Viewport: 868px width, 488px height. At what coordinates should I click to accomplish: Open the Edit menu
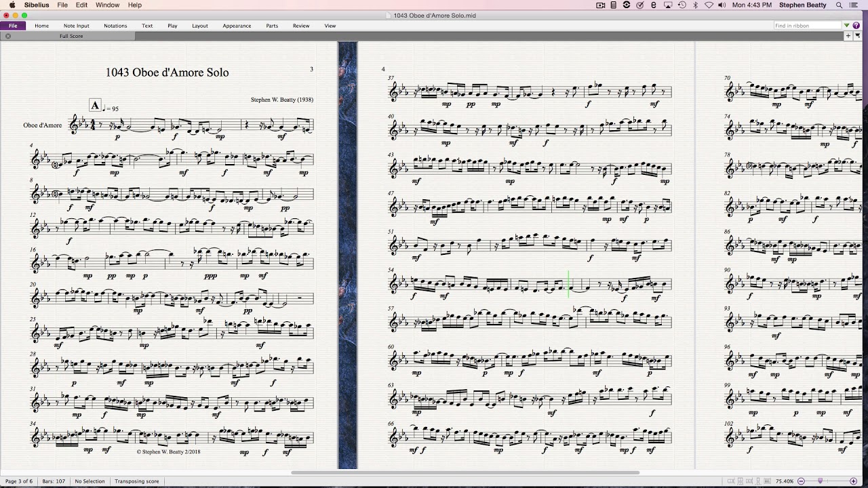click(81, 5)
